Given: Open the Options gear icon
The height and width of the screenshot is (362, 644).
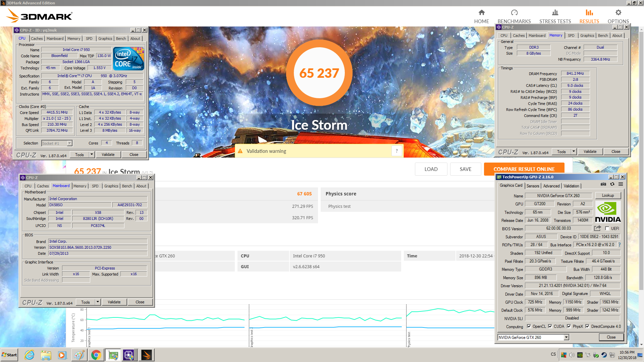Looking at the screenshot, I should (x=618, y=13).
